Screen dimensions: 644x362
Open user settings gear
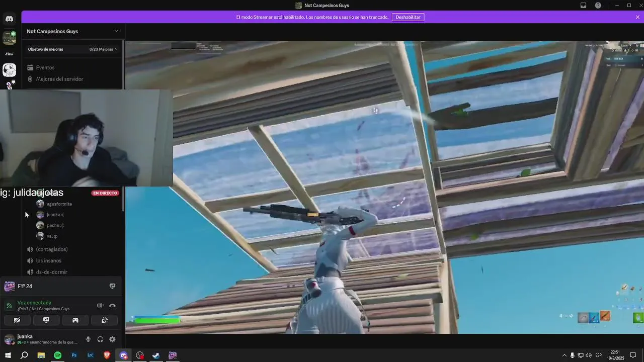112,339
